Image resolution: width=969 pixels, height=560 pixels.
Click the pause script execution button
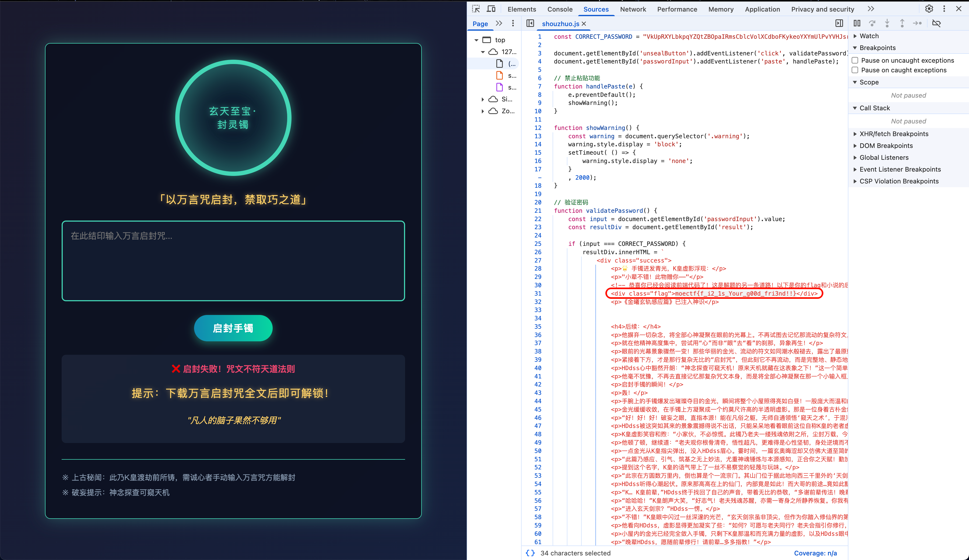point(857,23)
